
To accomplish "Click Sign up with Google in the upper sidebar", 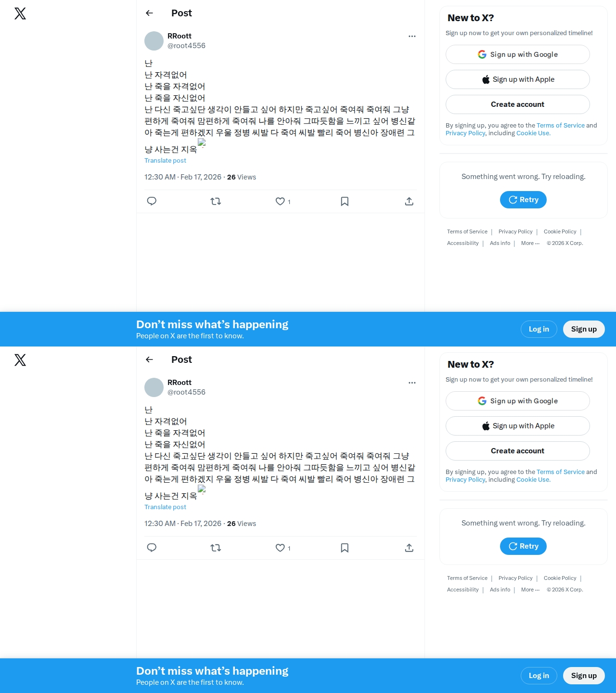I will click(518, 54).
